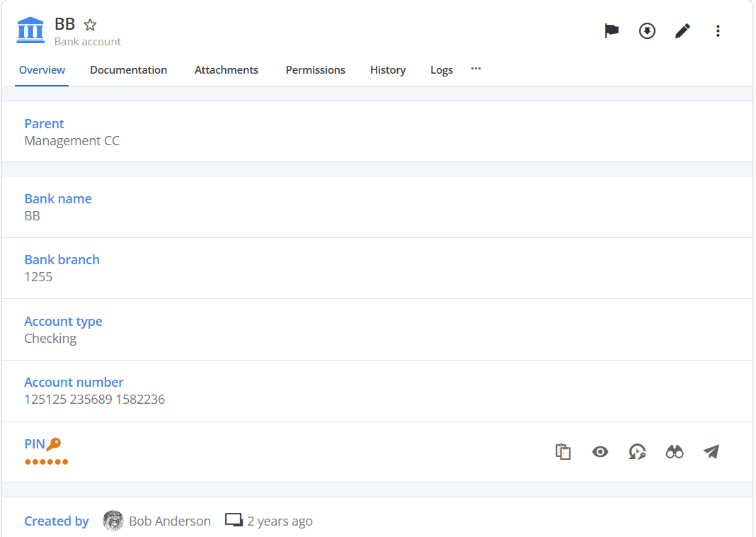Select the Logs tab
This screenshot has height=537, width=756.
tap(441, 70)
